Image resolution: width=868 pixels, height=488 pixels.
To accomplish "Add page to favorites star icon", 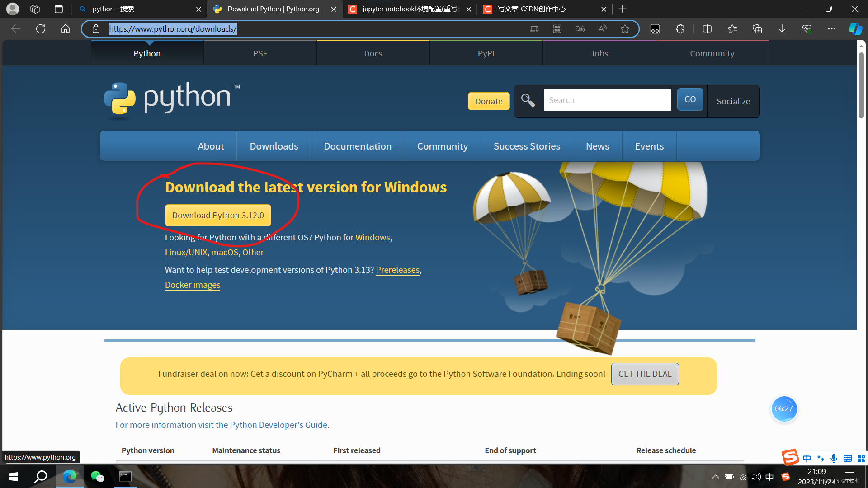I will pos(625,29).
